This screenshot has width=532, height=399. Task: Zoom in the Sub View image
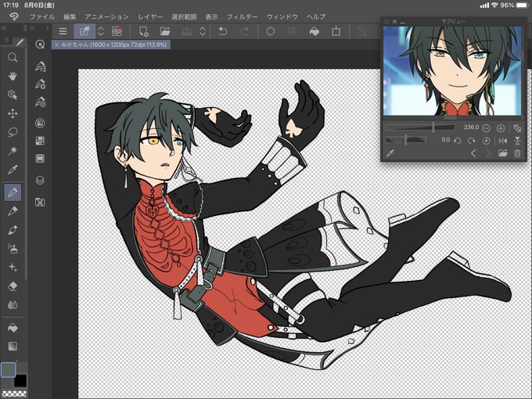pyautogui.click(x=501, y=128)
